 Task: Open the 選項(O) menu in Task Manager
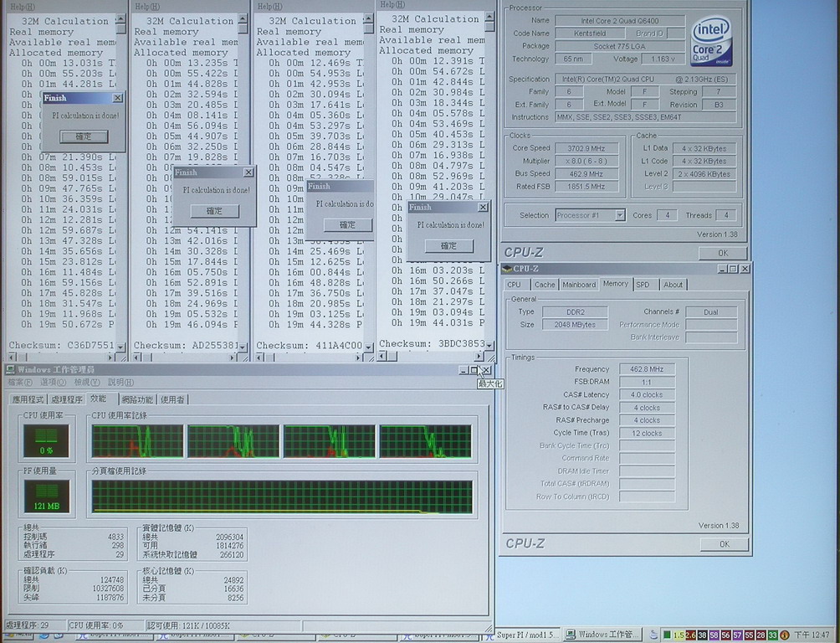pos(53,383)
